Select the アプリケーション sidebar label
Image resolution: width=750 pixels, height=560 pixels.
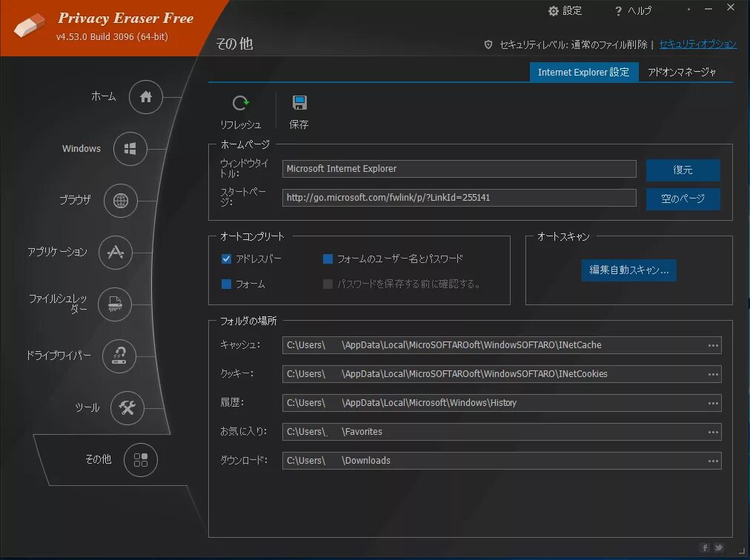(x=57, y=252)
